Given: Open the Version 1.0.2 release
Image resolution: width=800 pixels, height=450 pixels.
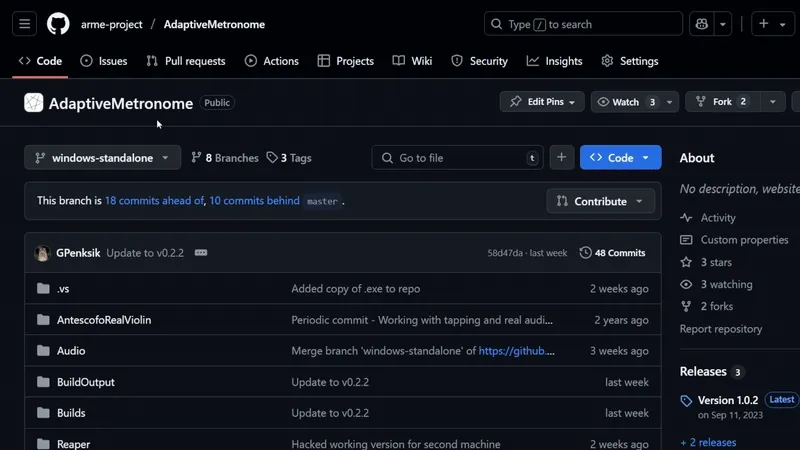Looking at the screenshot, I should [x=728, y=400].
